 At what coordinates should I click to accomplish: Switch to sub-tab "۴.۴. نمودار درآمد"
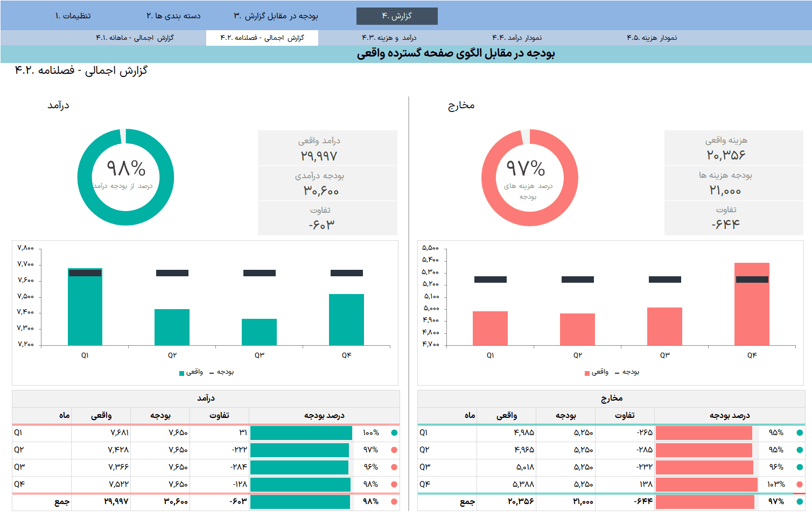click(517, 38)
